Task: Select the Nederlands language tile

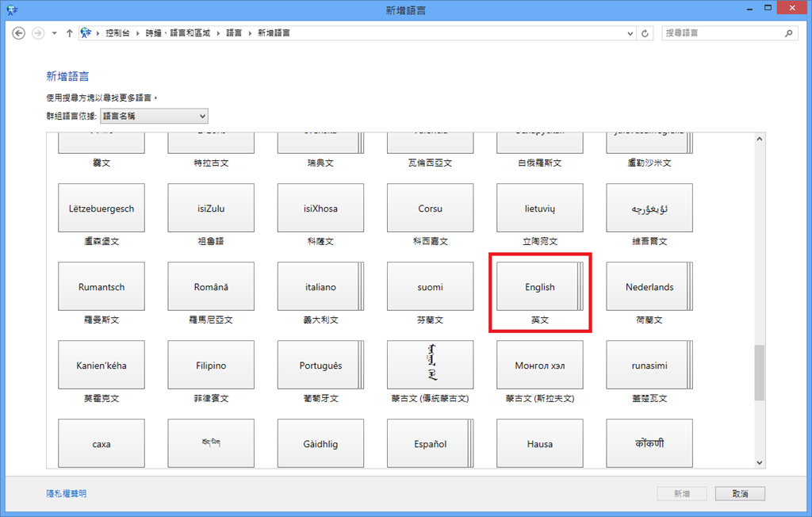Action: [649, 286]
